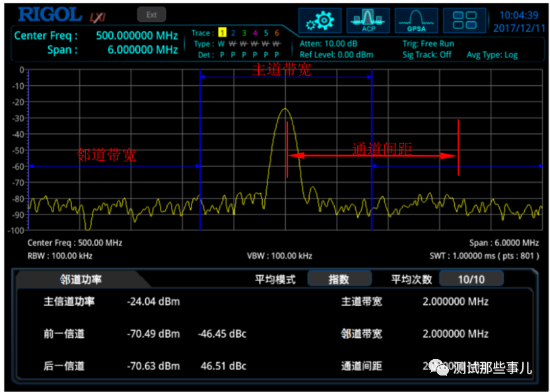
Task: Click the Ext trigger indicator
Action: 151,13
